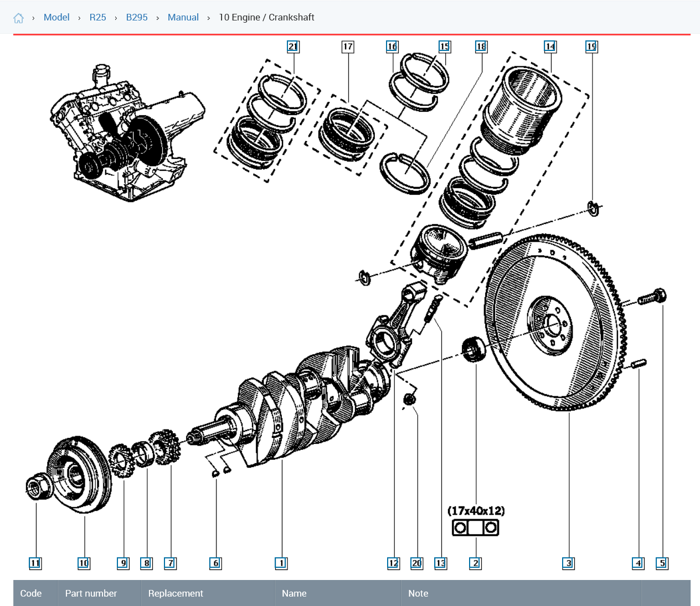Select circlip callout number 19
This screenshot has height=606, width=700.
click(591, 46)
